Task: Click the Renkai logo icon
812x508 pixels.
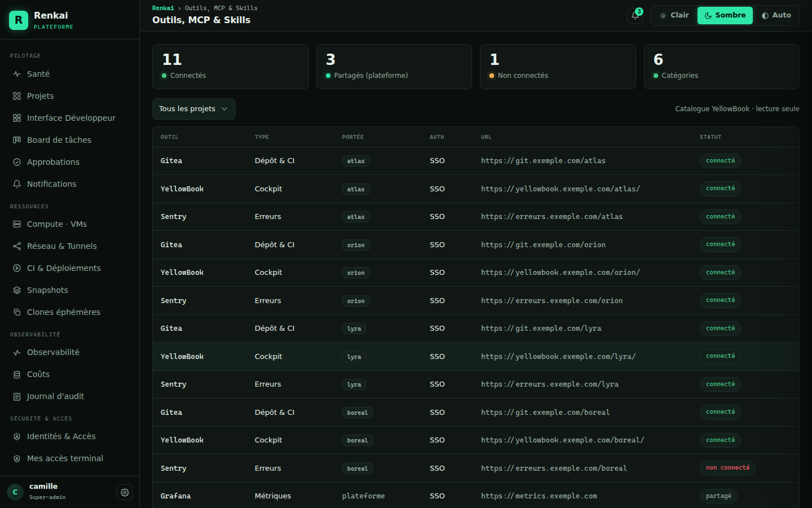Action: (x=19, y=20)
